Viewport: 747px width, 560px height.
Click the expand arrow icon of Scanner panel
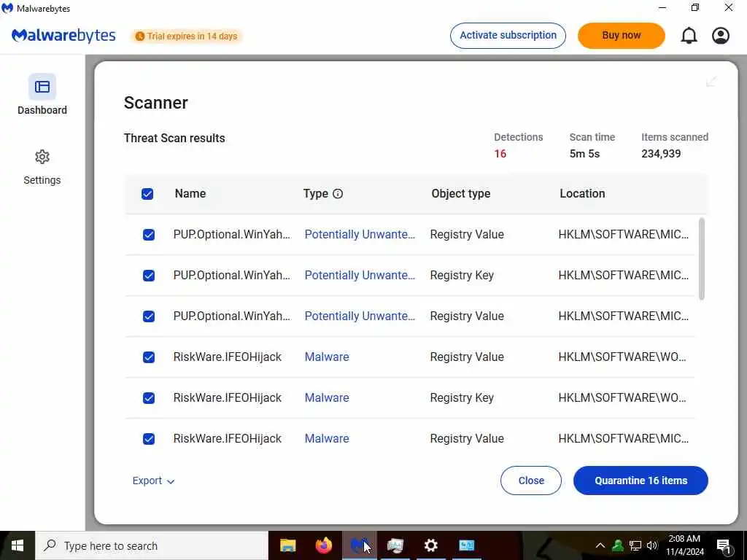pos(711,82)
